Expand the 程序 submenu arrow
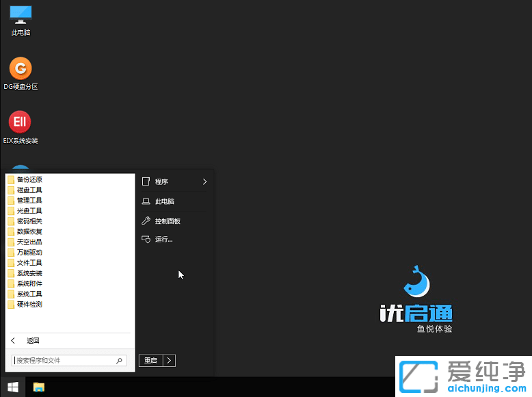This screenshot has width=532, height=397. click(204, 182)
